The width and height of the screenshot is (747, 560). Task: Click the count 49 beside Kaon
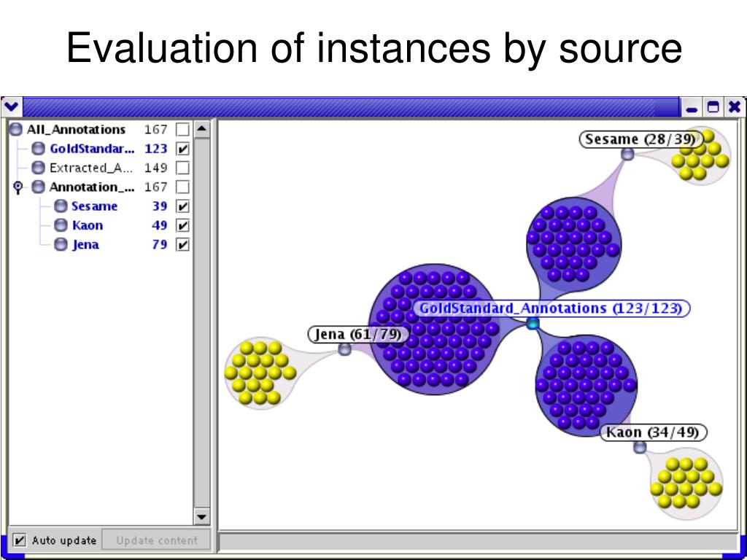[160, 225]
